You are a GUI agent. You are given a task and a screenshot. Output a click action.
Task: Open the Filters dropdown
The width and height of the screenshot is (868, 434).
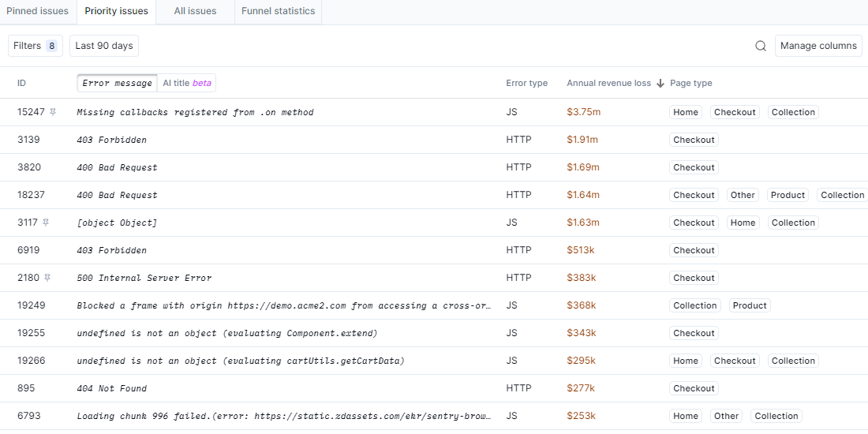(x=35, y=46)
